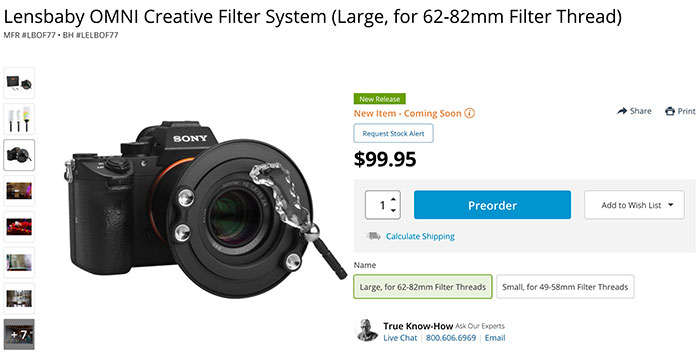Click the 800.606.6969 phone number link

(x=451, y=338)
